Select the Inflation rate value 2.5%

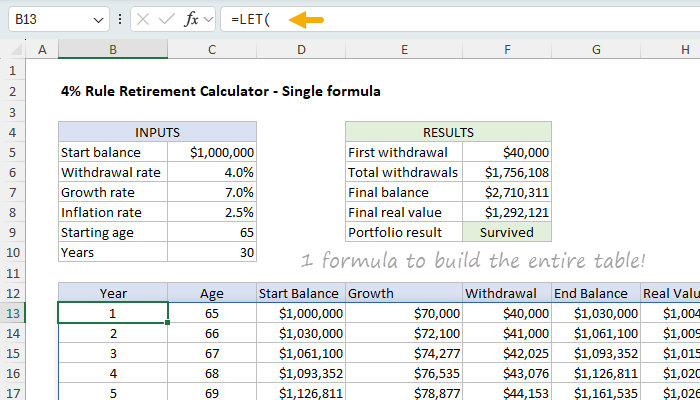(212, 212)
